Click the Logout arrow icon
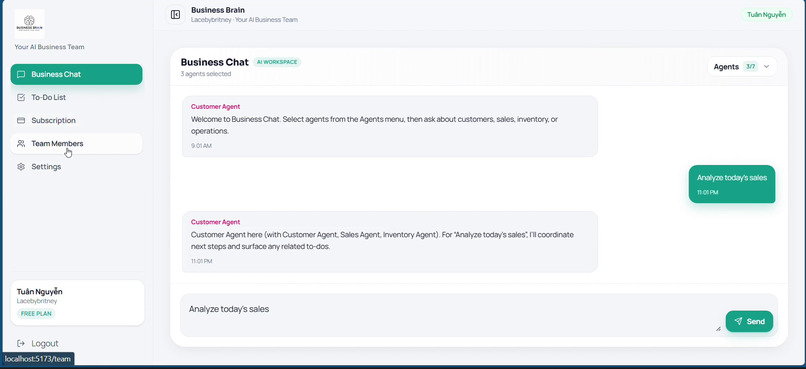 click(21, 343)
